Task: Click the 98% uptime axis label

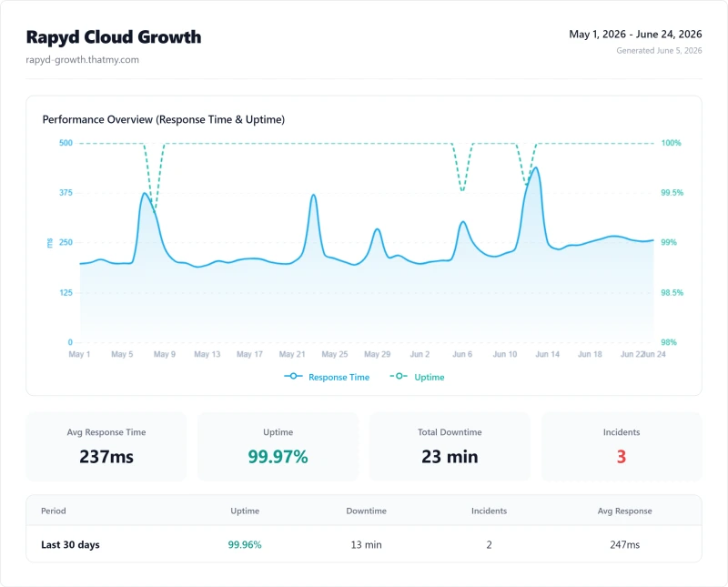Action: pyautogui.click(x=669, y=342)
